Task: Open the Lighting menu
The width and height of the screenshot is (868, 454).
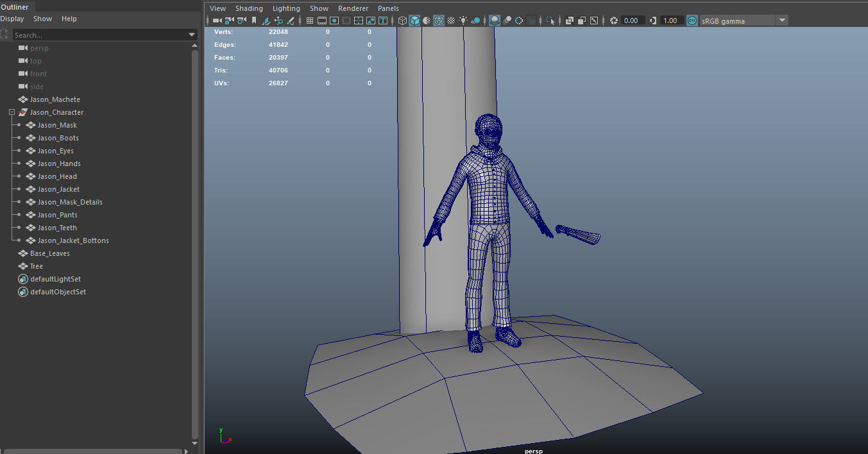Action: point(286,8)
